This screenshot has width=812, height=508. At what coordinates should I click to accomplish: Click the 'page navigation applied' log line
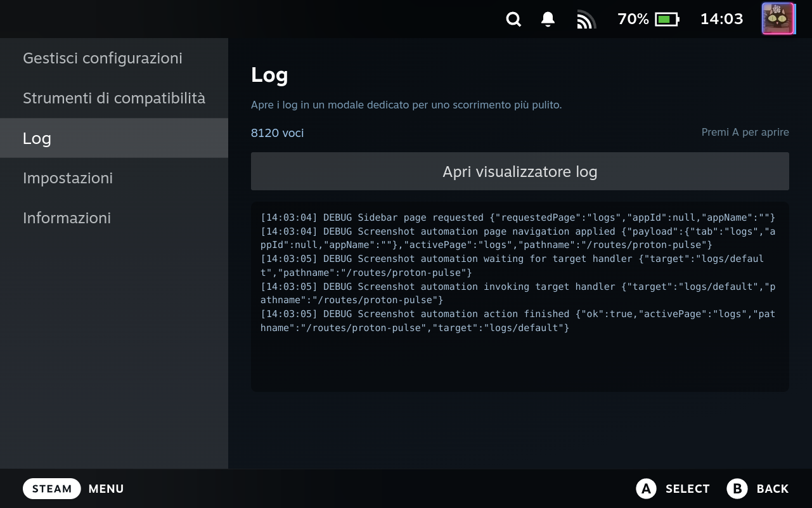pos(518,238)
